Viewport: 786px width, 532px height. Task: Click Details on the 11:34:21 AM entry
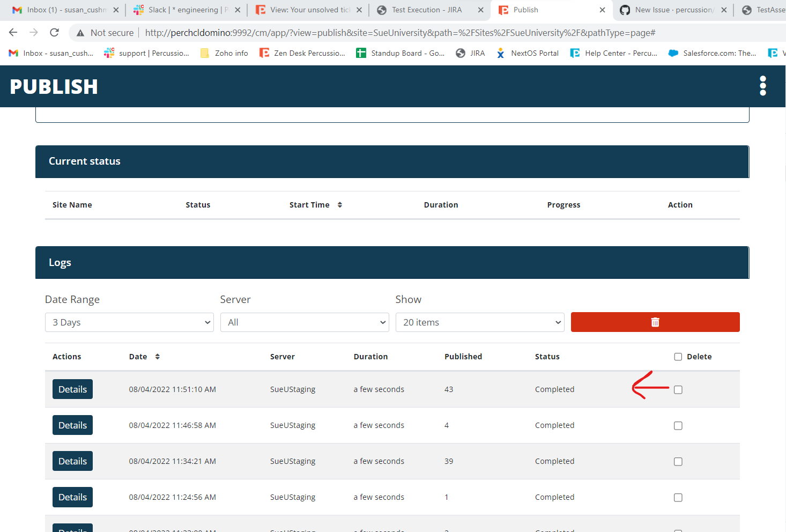click(x=72, y=461)
